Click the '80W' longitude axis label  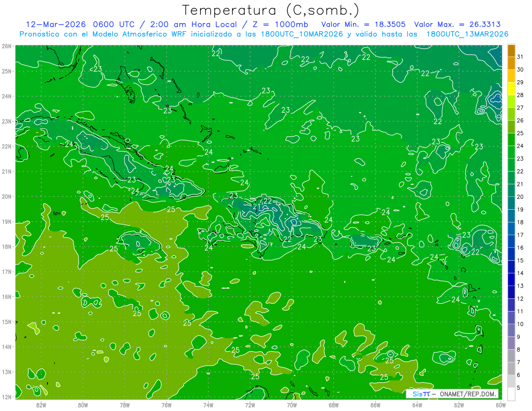coord(83,405)
